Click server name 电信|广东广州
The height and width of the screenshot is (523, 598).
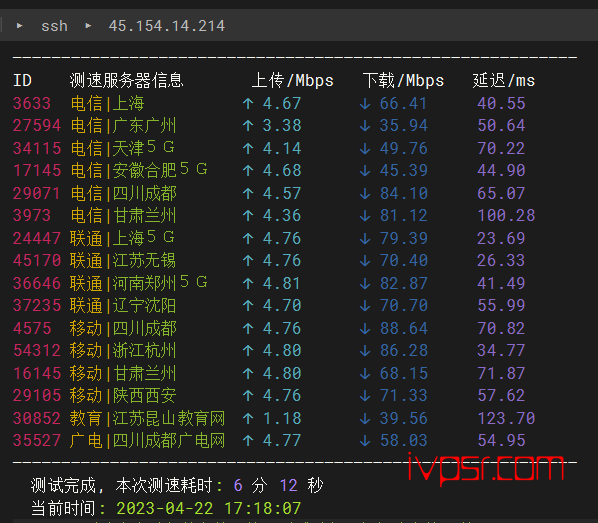tap(123, 126)
